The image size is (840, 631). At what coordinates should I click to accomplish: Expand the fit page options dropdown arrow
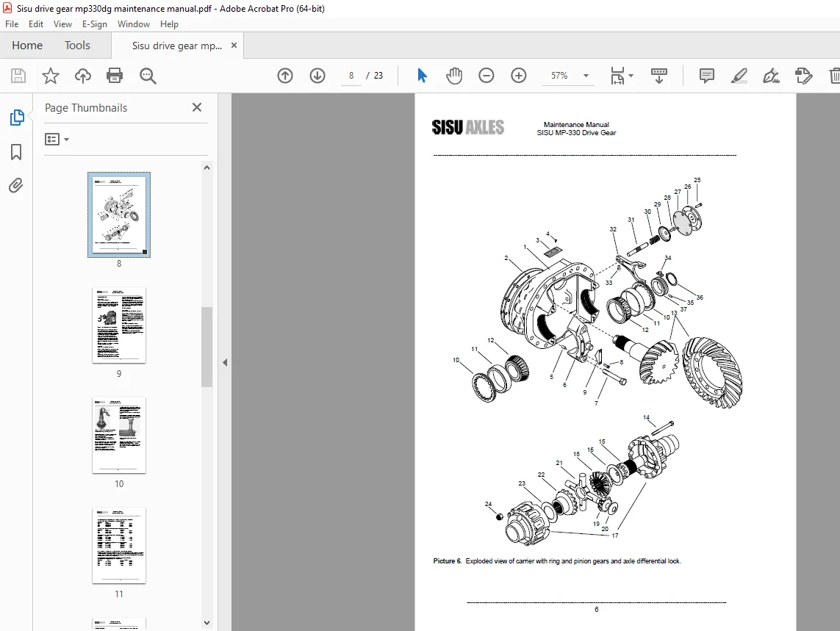(x=631, y=76)
